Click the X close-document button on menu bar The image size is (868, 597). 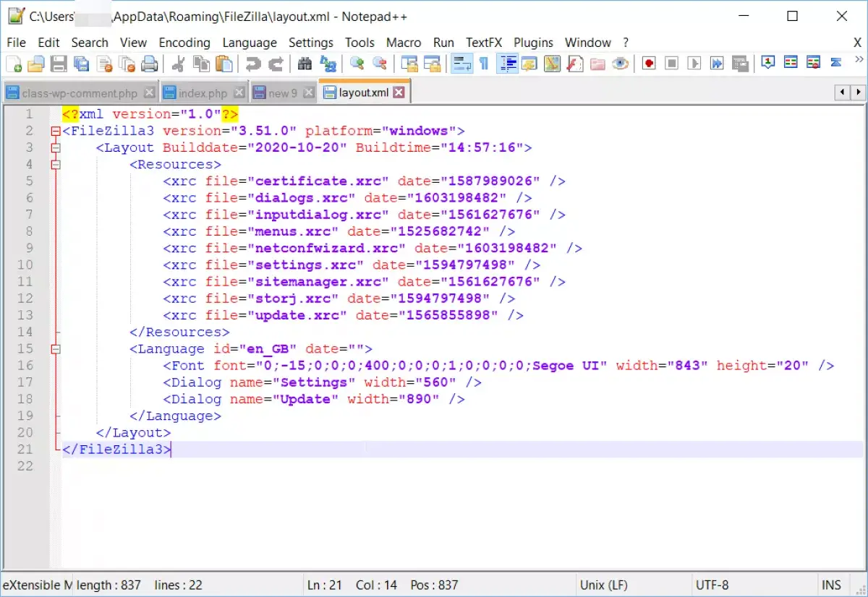click(x=857, y=43)
